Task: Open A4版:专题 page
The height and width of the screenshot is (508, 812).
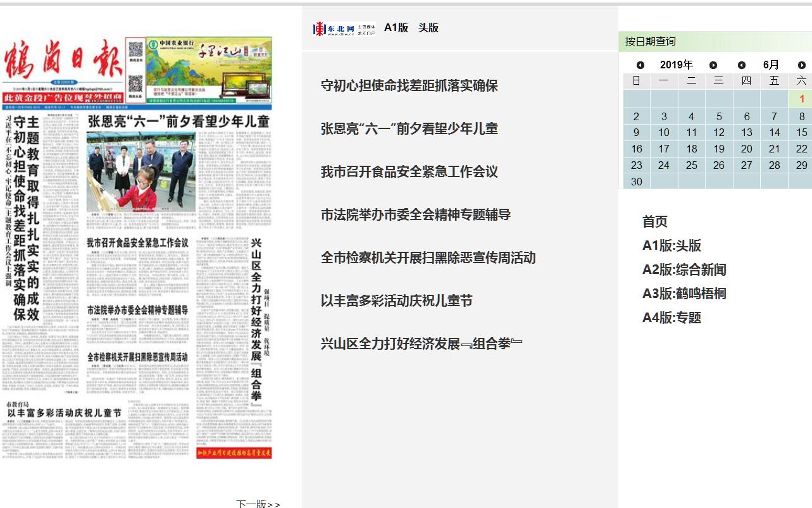Action: [671, 318]
